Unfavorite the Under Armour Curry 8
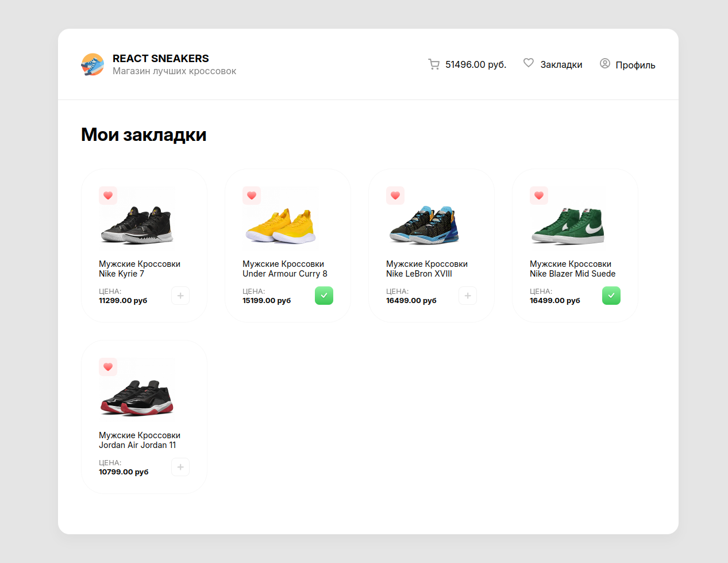 252,196
